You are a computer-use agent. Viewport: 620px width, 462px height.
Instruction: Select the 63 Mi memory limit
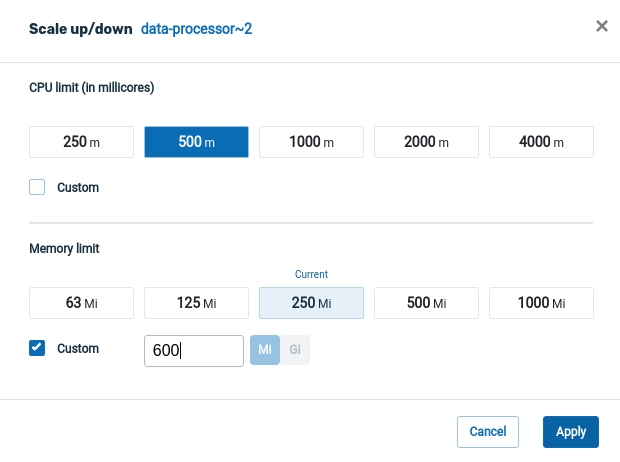tap(81, 303)
